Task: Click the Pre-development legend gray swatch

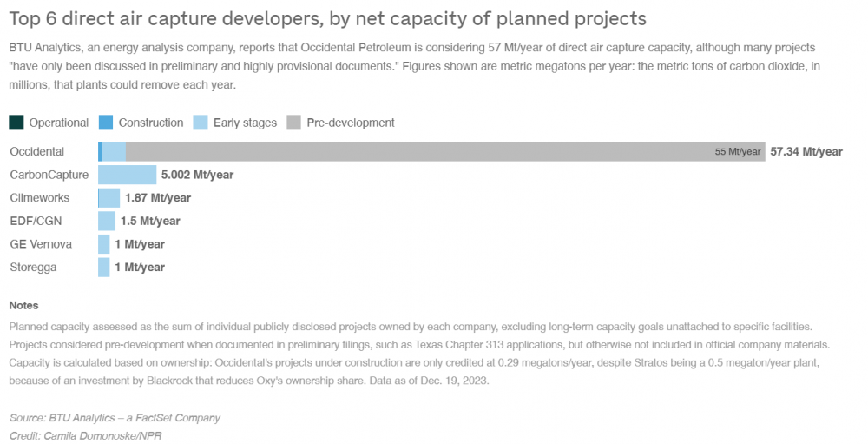Action: (x=293, y=123)
